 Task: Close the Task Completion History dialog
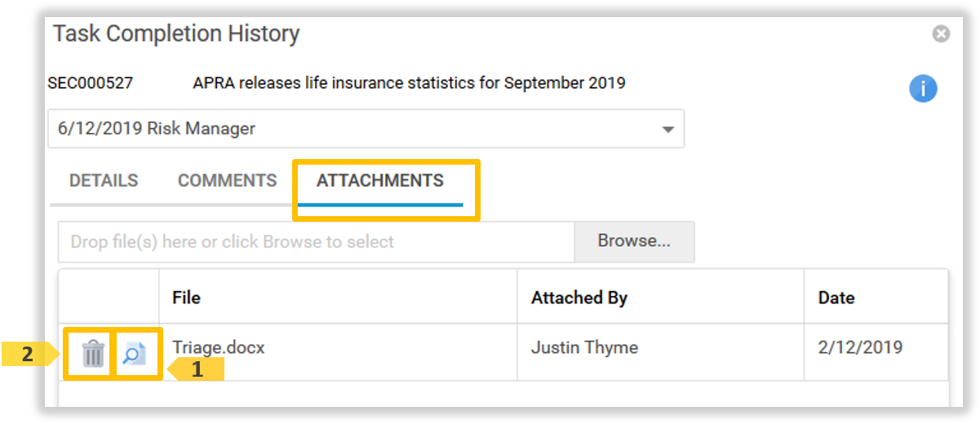pos(941,34)
